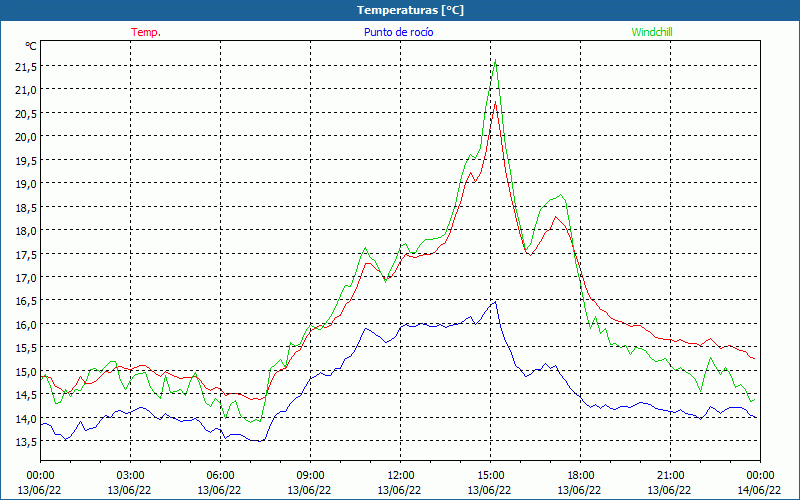Click the '19,0' y-axis value
The width and height of the screenshot is (800, 500).
pyautogui.click(x=26, y=184)
